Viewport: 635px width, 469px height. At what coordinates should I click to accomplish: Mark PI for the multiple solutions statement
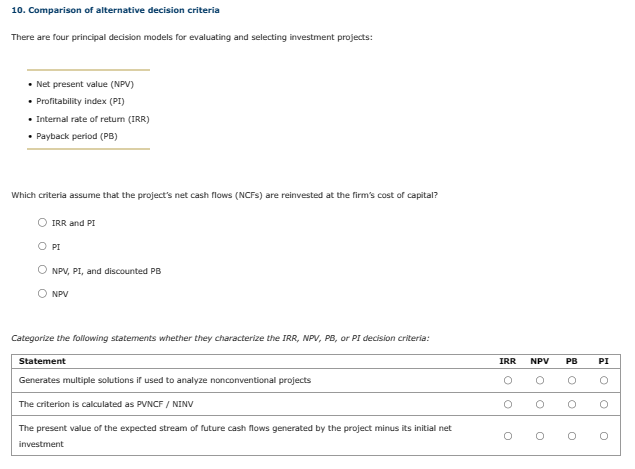tap(604, 380)
